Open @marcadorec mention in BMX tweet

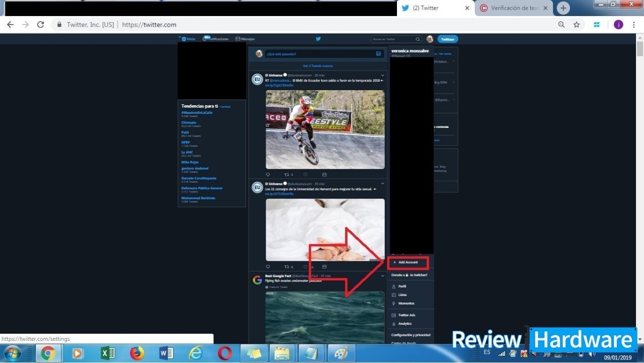point(280,80)
